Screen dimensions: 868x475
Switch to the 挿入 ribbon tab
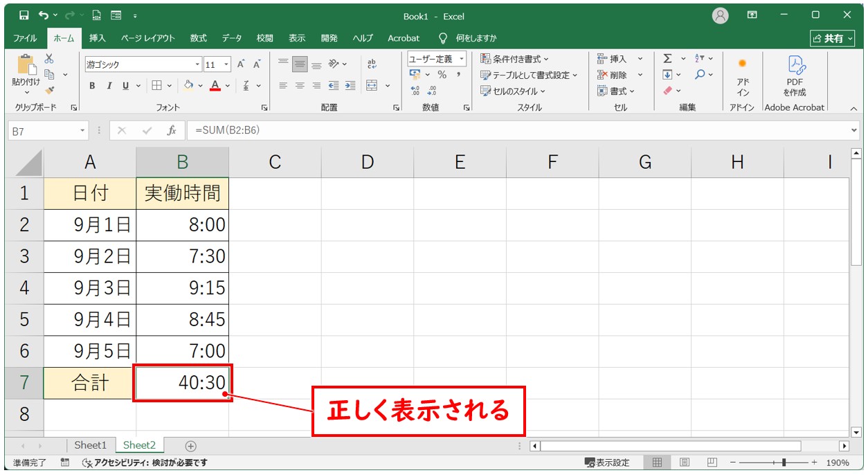pyautogui.click(x=98, y=38)
